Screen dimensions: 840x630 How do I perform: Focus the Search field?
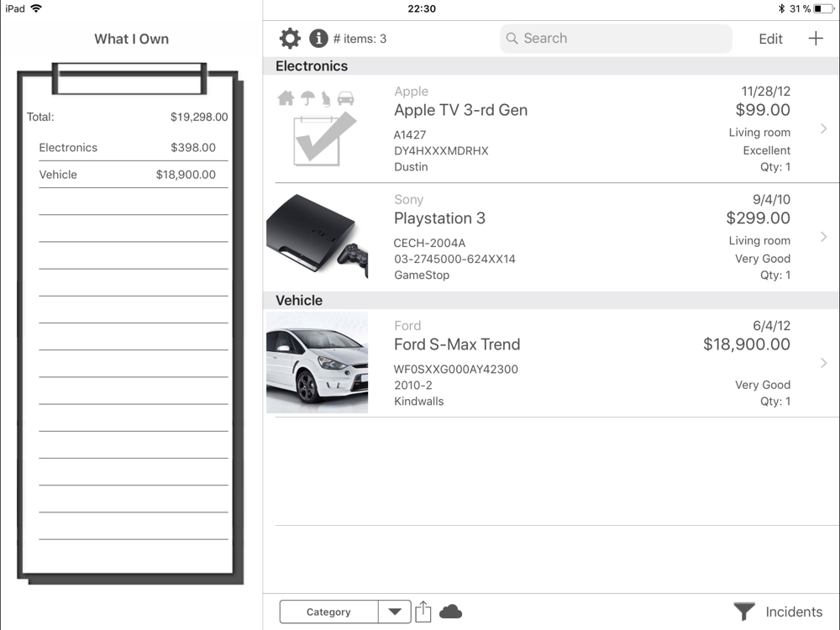tap(616, 39)
